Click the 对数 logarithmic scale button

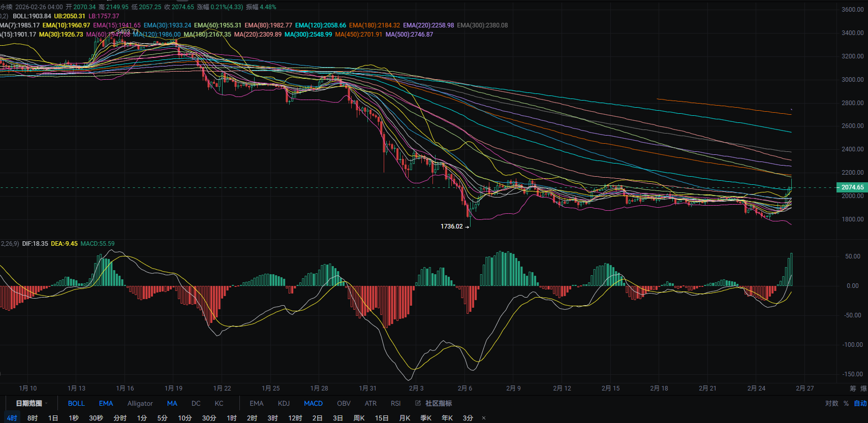[x=831, y=403]
